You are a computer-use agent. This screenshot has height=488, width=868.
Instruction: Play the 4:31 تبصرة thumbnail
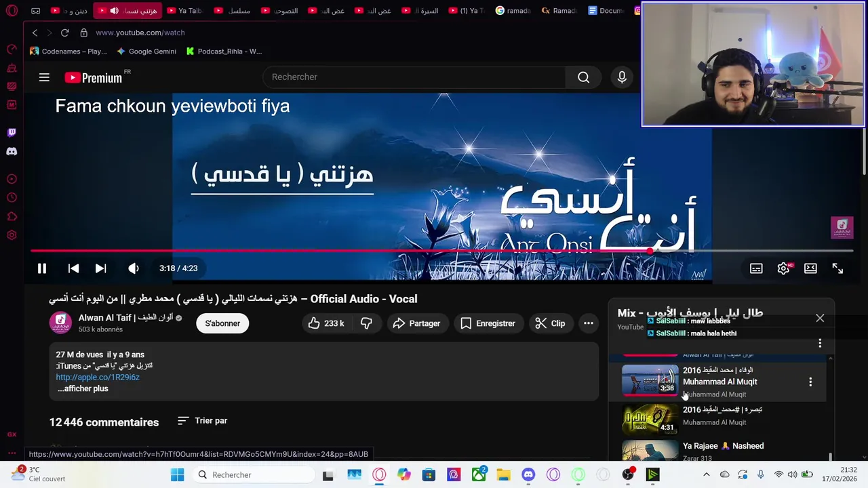tap(650, 419)
